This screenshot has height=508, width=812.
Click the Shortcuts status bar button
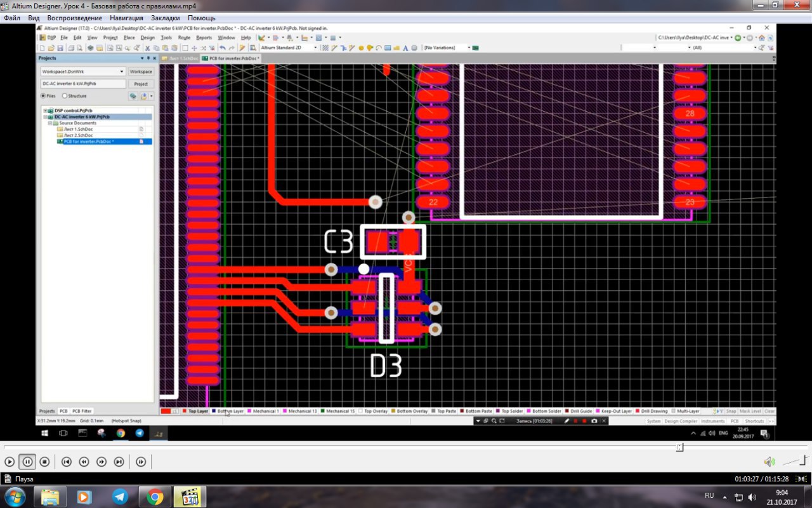click(x=755, y=421)
